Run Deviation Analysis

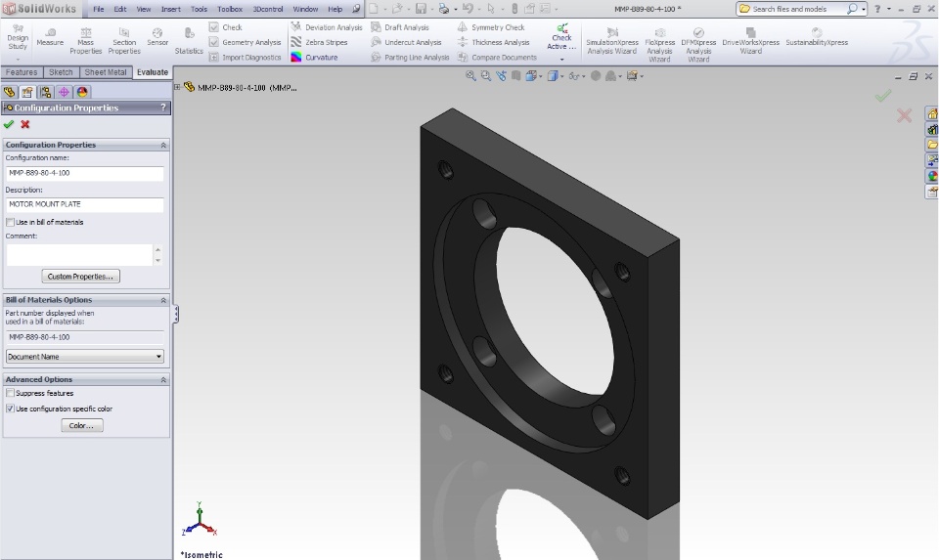[x=327, y=27]
